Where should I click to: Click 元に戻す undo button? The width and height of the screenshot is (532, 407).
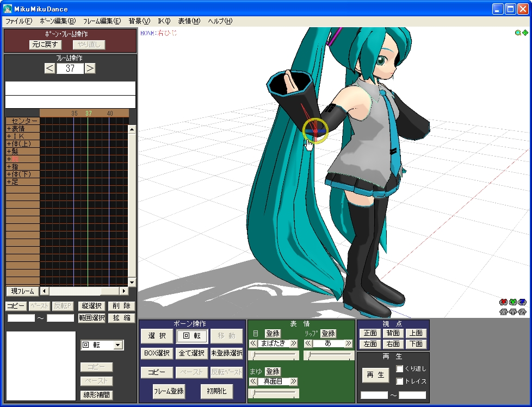45,45
